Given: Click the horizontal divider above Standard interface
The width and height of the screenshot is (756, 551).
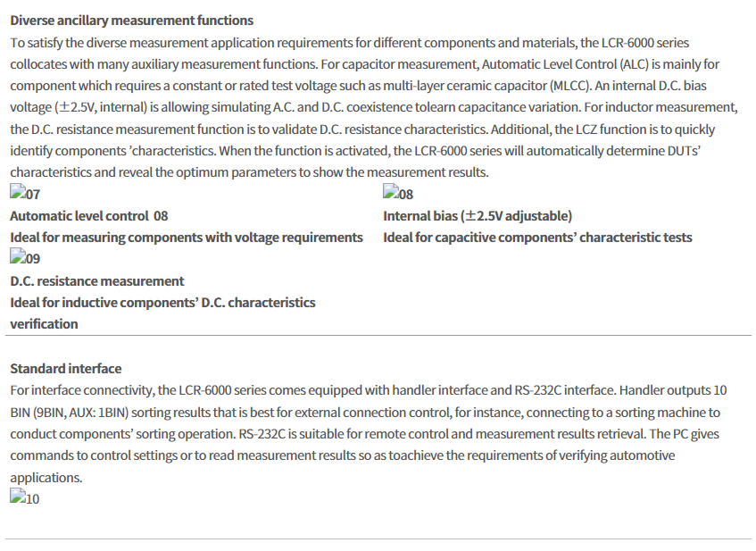Looking at the screenshot, I should (378, 335).
